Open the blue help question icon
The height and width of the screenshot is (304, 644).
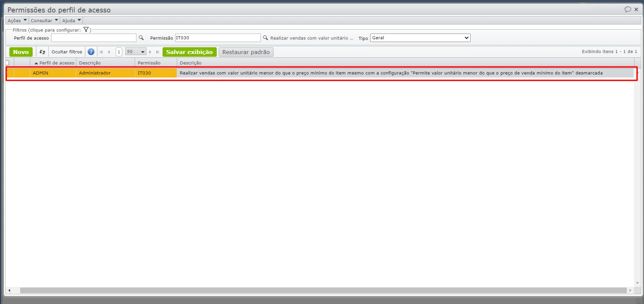pyautogui.click(x=91, y=52)
